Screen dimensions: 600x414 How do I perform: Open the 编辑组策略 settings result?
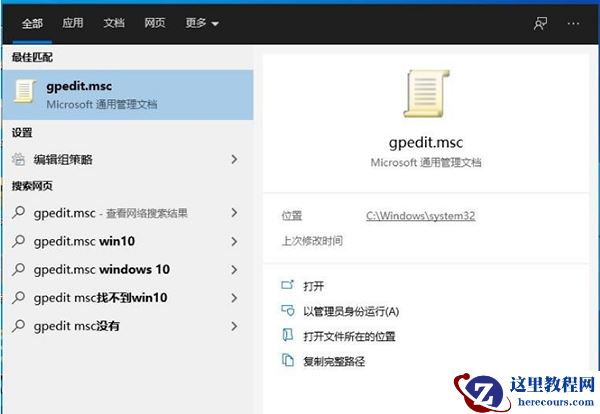[128, 160]
